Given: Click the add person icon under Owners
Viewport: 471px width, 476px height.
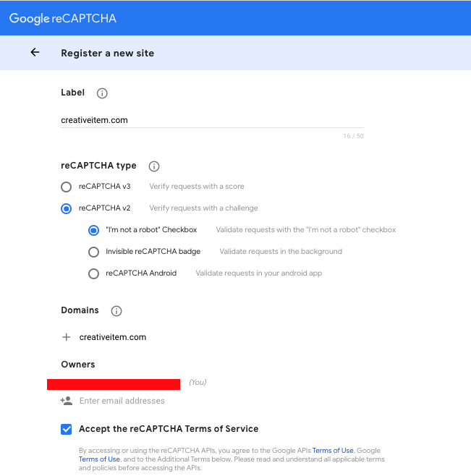Looking at the screenshot, I should [x=67, y=401].
